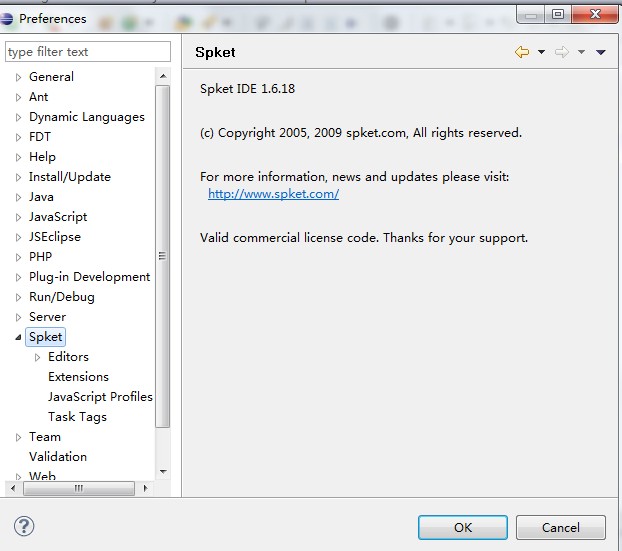
Task: Expand the Server tree node
Action: [x=18, y=317]
